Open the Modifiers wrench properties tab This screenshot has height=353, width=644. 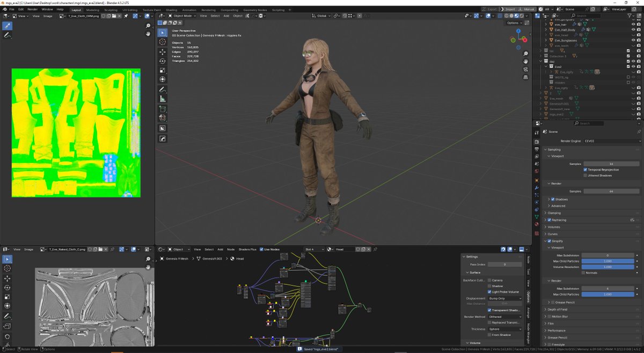tap(537, 188)
